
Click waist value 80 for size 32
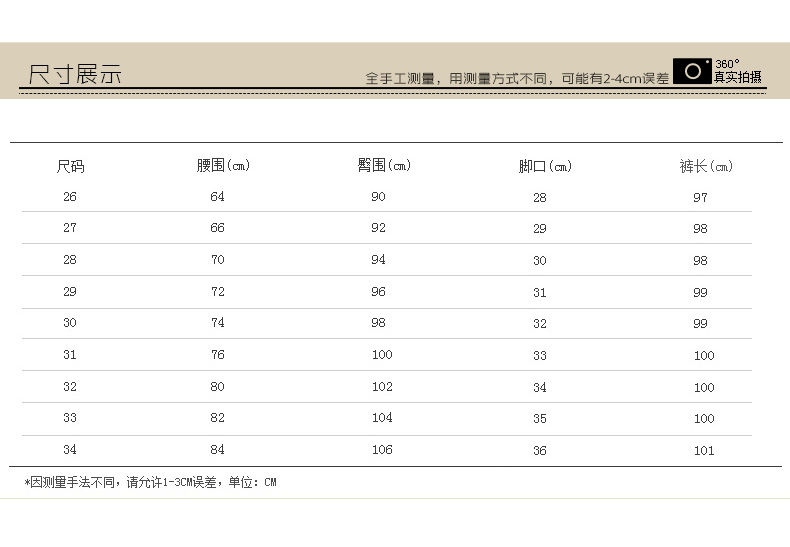point(217,386)
